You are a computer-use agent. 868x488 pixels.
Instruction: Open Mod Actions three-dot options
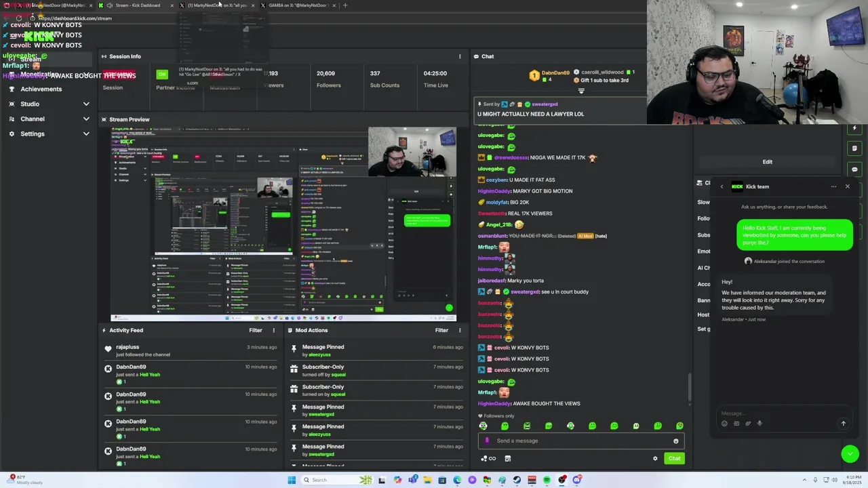click(x=460, y=330)
